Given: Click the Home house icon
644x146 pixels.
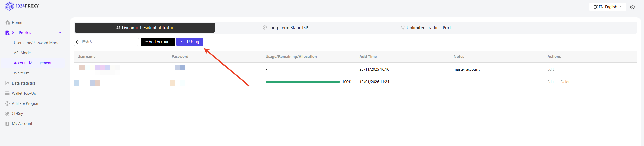Looking at the screenshot, I should (7, 23).
